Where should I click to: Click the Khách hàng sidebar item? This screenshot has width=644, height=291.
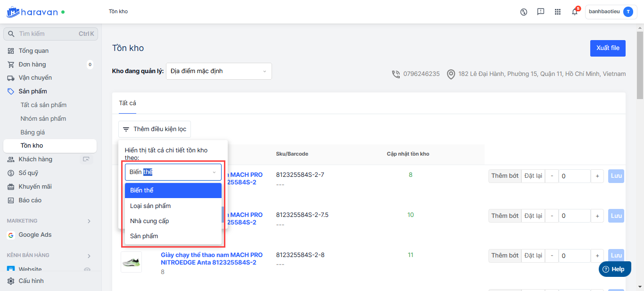pyautogui.click(x=35, y=159)
